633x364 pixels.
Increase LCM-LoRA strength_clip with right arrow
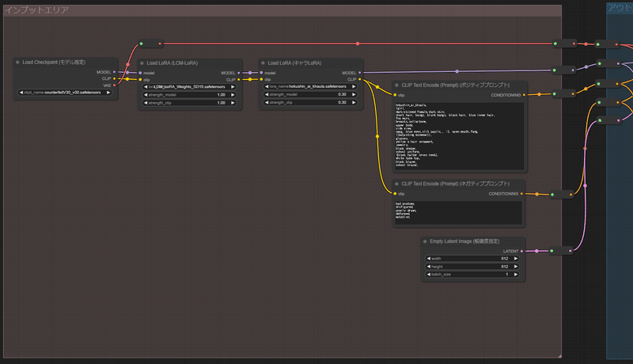pos(233,103)
